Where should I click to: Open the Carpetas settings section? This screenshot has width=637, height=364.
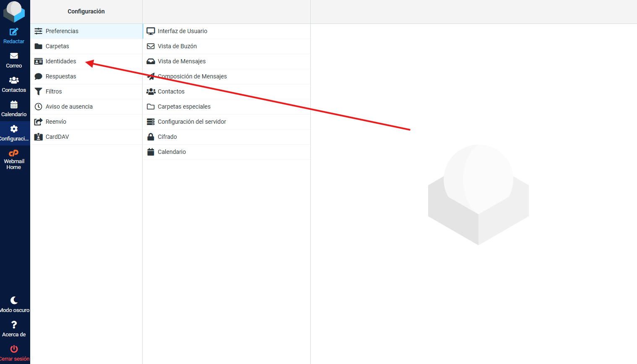coord(57,46)
